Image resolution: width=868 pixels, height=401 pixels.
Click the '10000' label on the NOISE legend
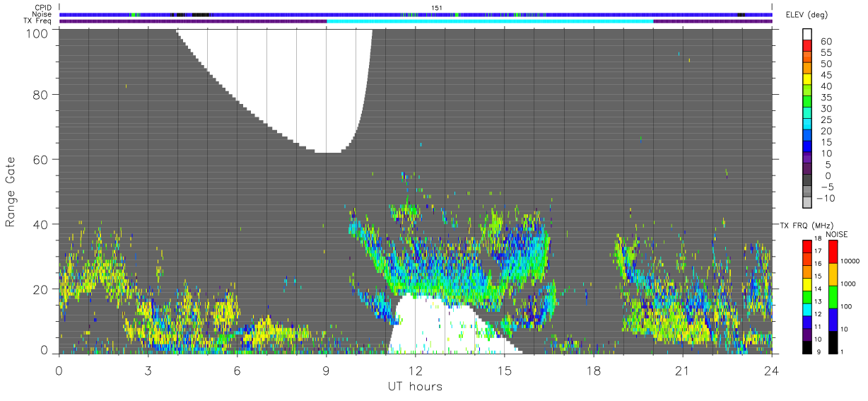(x=849, y=261)
